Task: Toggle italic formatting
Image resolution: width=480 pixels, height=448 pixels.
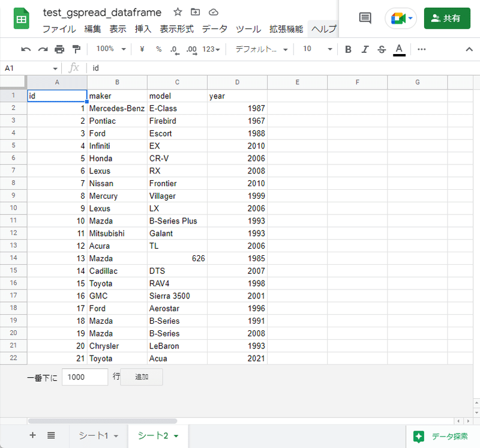Action: tap(365, 49)
